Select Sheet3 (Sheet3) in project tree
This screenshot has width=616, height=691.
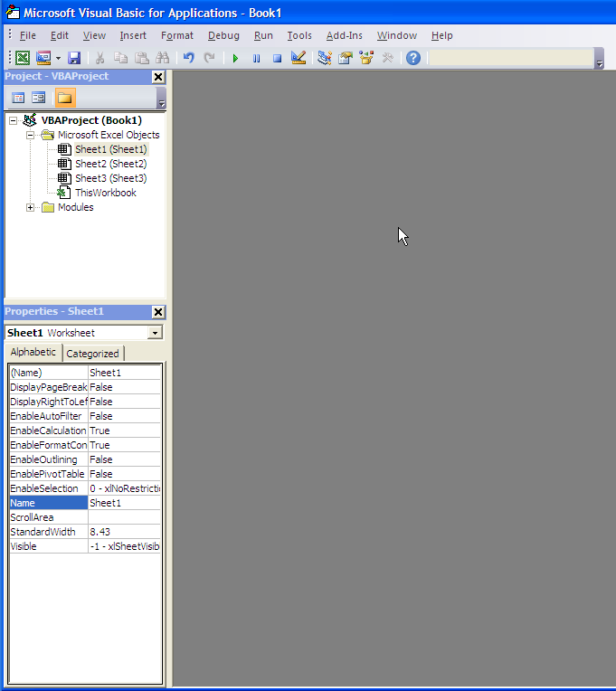(110, 178)
